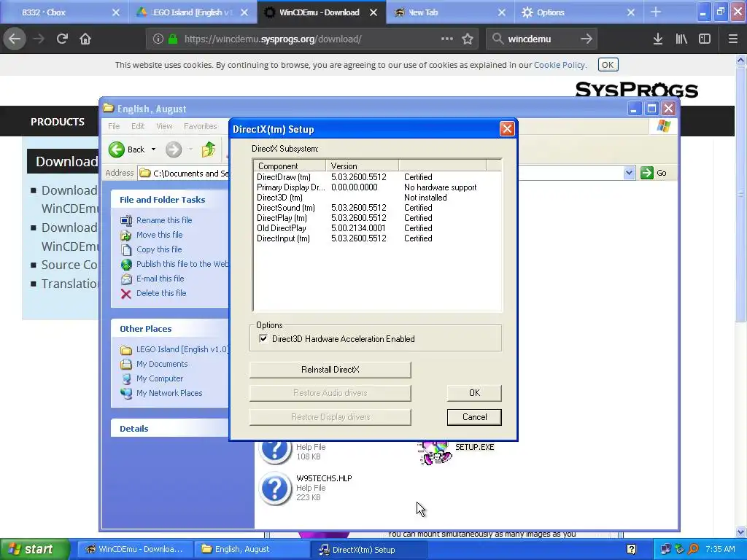Click the Copy this file task
747x560 pixels.
(x=159, y=249)
